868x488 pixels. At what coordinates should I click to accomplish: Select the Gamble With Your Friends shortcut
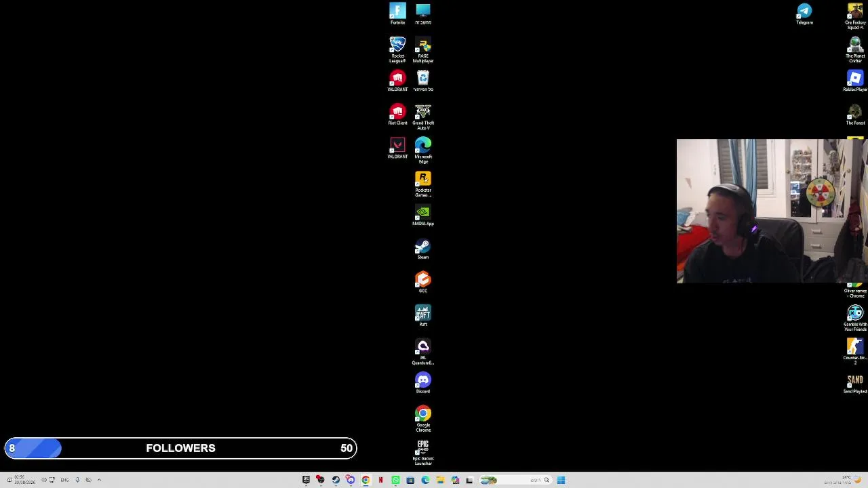pos(855,319)
